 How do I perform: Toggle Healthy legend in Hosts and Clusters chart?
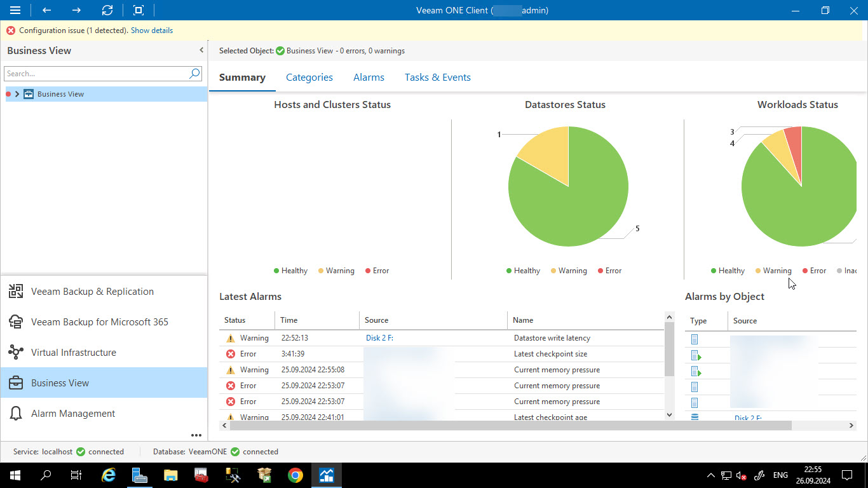click(x=290, y=271)
